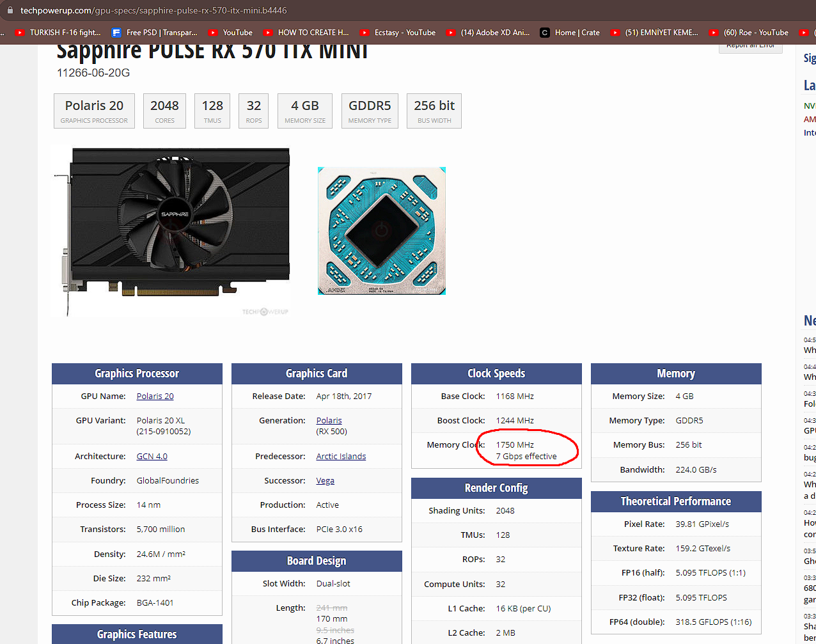816x644 pixels.
Task: Click the GDDR5 memory type badge
Action: (370, 111)
